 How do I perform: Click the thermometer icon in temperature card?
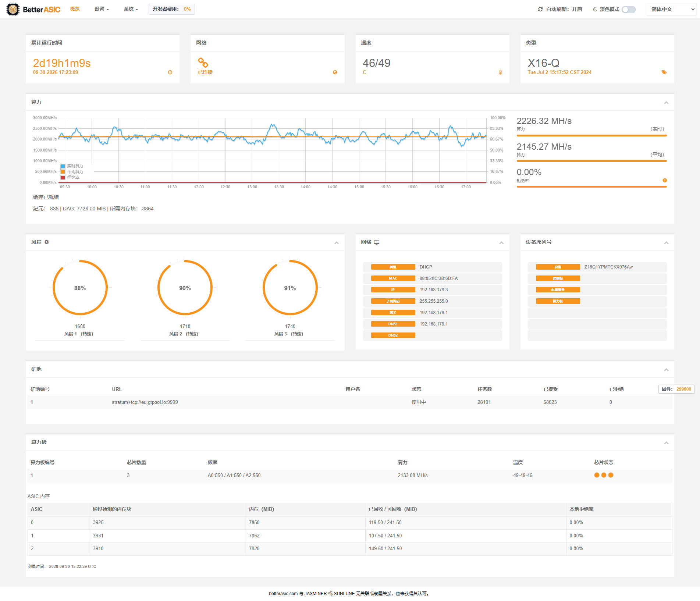[x=500, y=72]
